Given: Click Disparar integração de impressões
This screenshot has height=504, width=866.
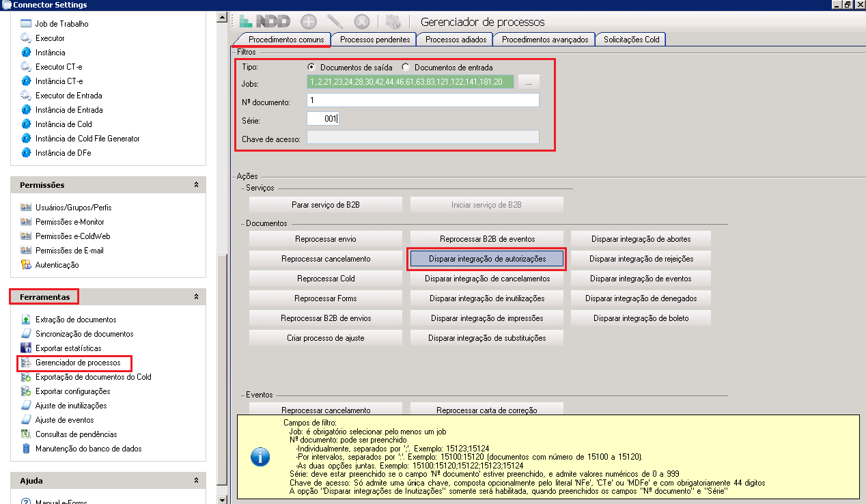Looking at the screenshot, I should coord(487,318).
